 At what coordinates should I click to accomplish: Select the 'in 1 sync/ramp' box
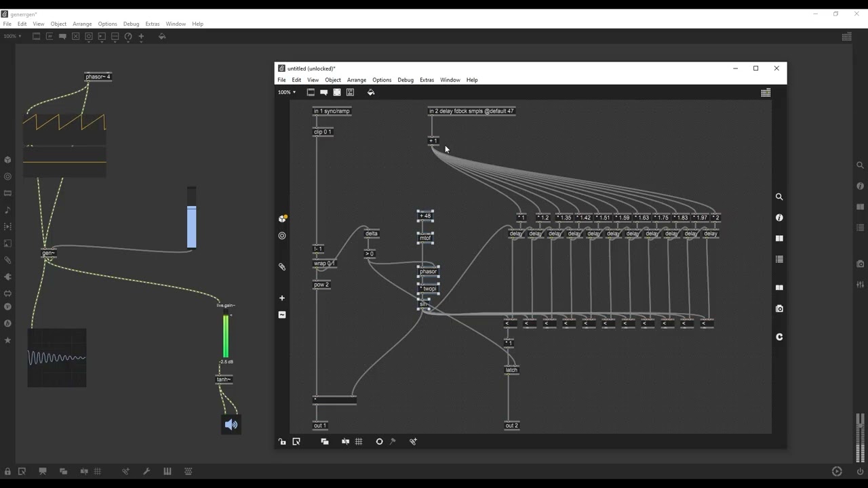(332, 111)
